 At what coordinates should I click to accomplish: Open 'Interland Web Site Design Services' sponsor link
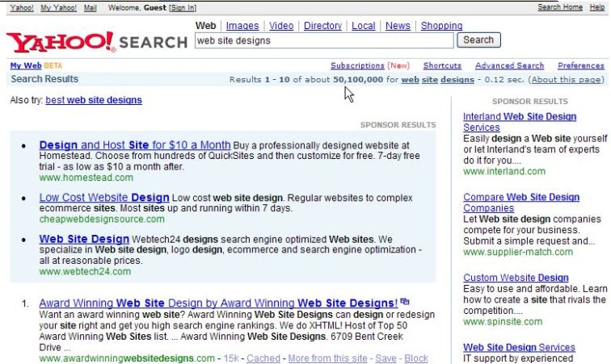(x=520, y=122)
